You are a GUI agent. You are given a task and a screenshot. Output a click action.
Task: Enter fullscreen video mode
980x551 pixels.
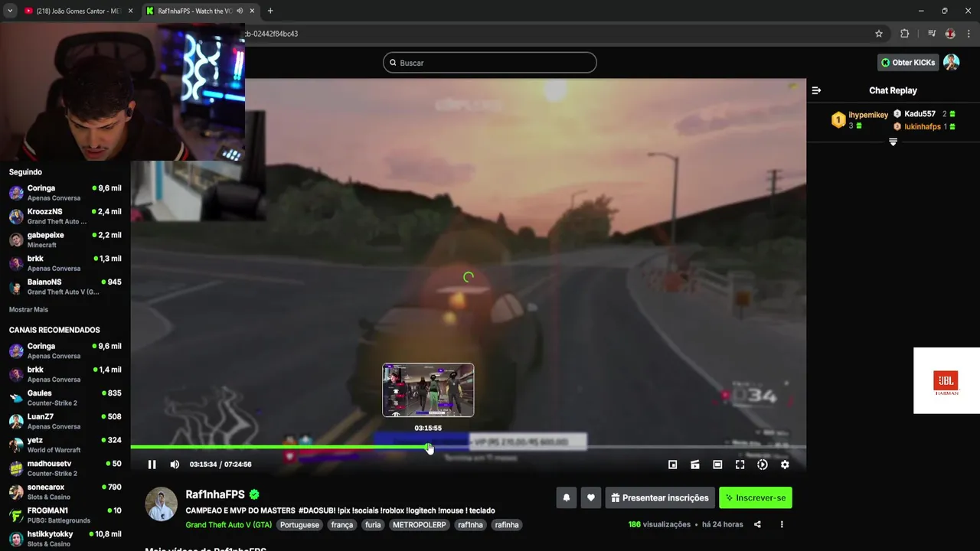740,465
